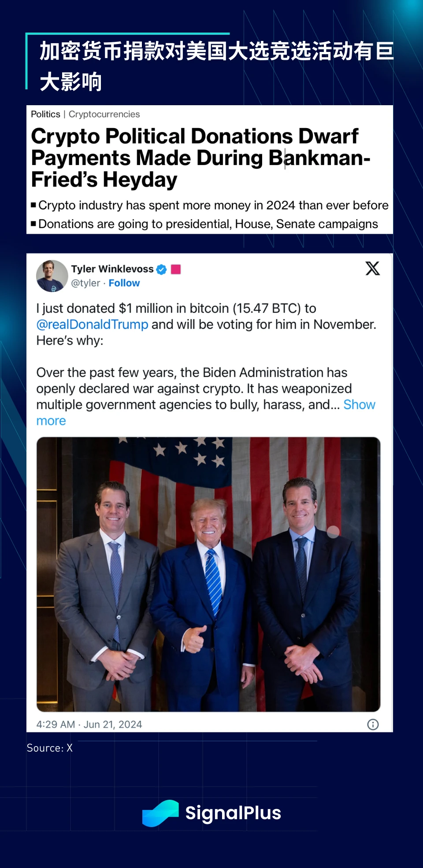423x868 pixels.
Task: Open the Crypto Political Donations headline
Action: pyautogui.click(x=200, y=158)
